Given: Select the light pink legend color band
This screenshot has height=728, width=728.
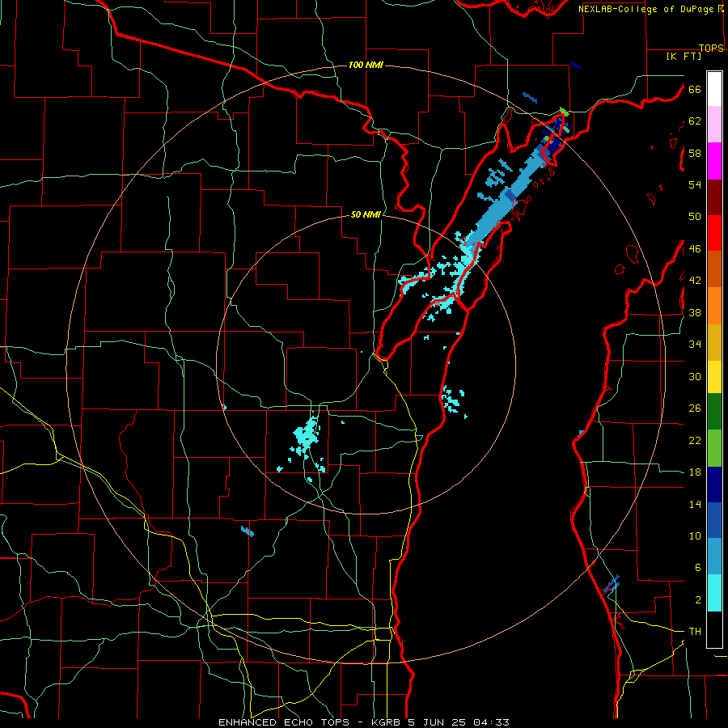Looking at the screenshot, I should (714, 124).
